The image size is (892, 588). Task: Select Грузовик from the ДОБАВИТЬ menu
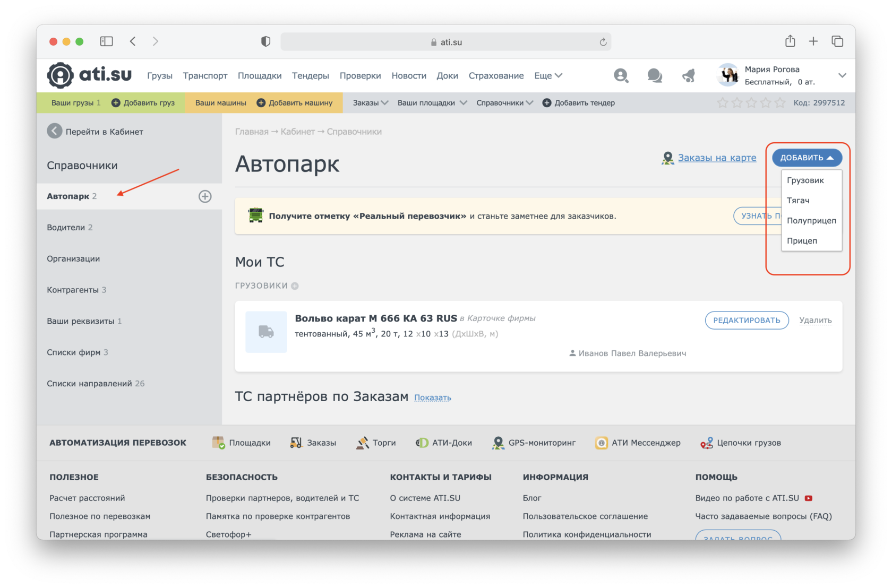[811, 180]
